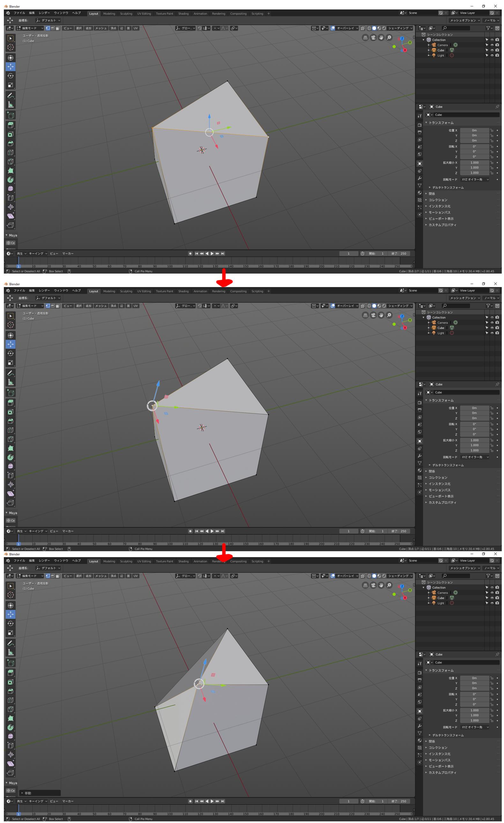
Task: Toggle Camera visibility eye in top outliner
Action: (x=492, y=45)
